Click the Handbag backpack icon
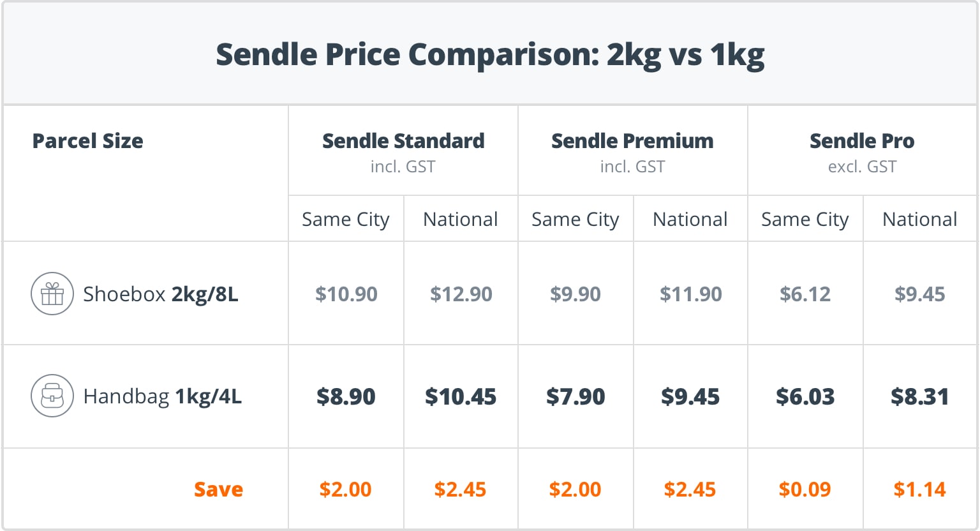Screen dimensions: 980x531 click(52, 396)
